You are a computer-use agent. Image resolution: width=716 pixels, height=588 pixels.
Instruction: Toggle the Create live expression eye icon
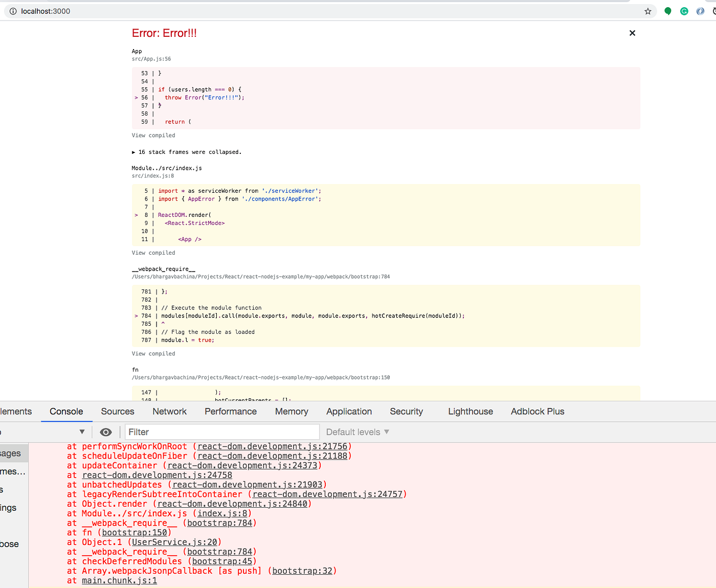106,432
